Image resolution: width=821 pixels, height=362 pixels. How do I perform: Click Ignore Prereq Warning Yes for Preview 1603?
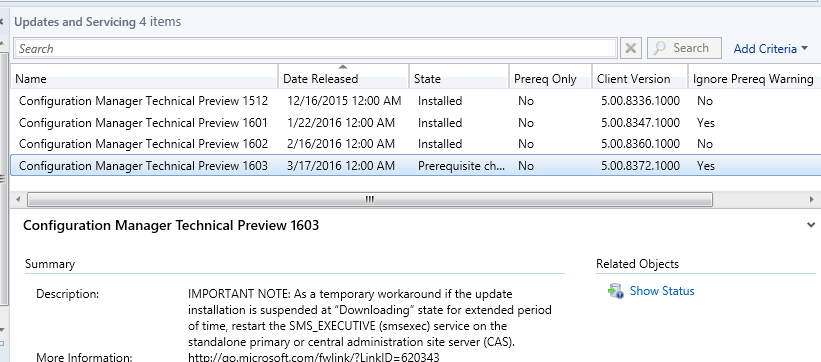click(x=706, y=166)
